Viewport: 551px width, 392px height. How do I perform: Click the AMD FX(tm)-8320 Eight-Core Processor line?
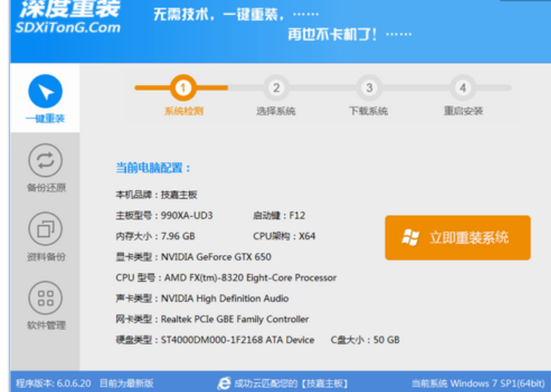tap(226, 277)
